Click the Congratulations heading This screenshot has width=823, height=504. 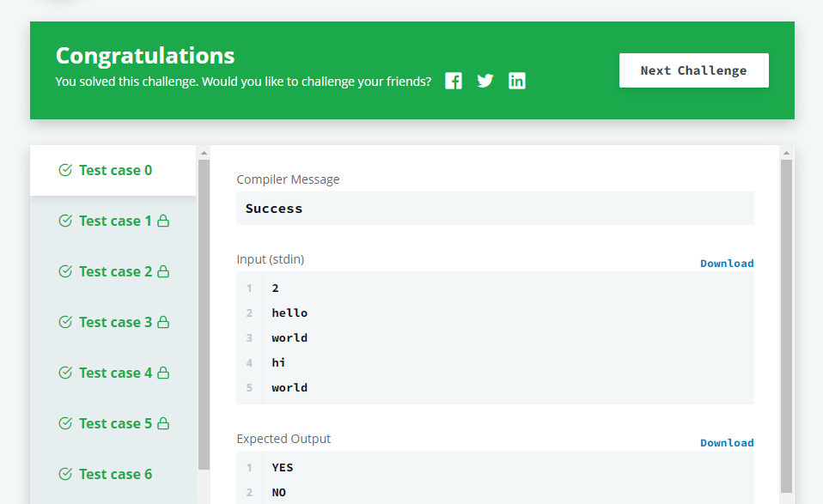point(145,56)
